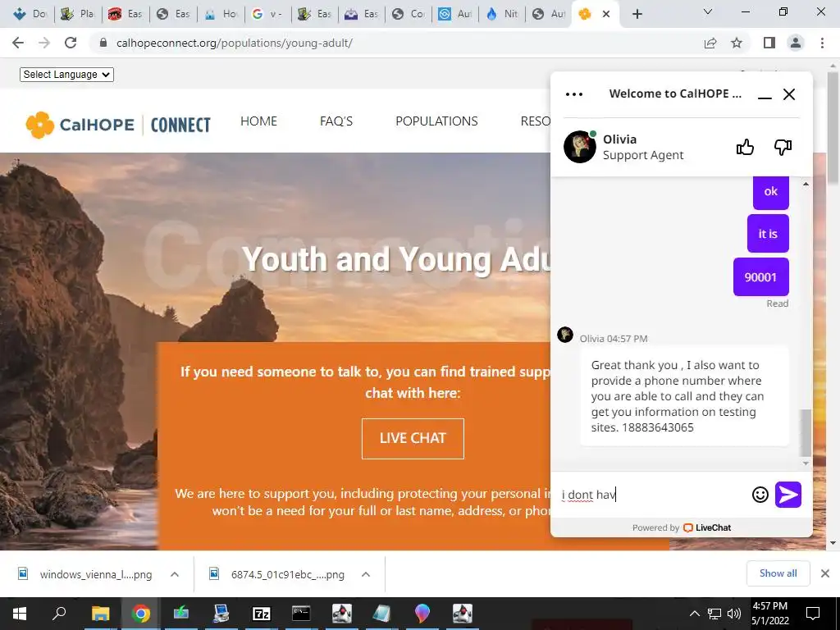Open the HOME navigation item
The height and width of the screenshot is (630, 840).
tap(258, 121)
